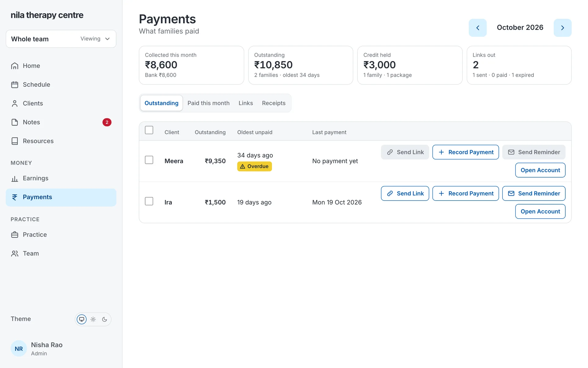Switch to light theme sun option

[93, 319]
